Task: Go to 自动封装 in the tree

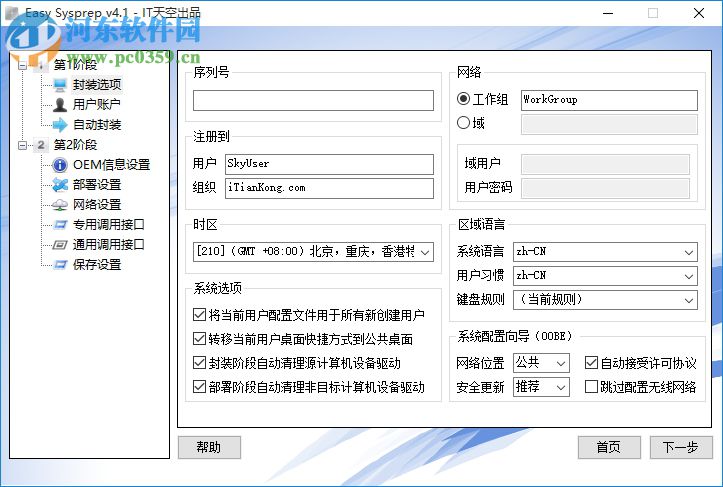Action: pyautogui.click(x=97, y=125)
